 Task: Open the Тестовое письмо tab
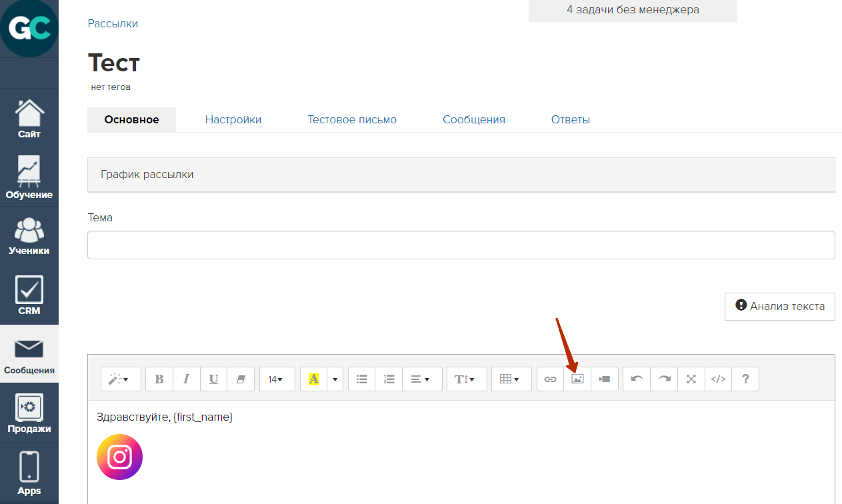coord(352,120)
